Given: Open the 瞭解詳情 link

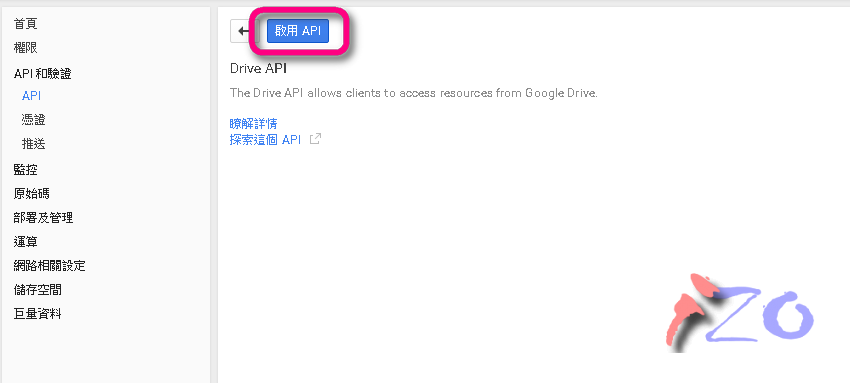Looking at the screenshot, I should point(254,124).
